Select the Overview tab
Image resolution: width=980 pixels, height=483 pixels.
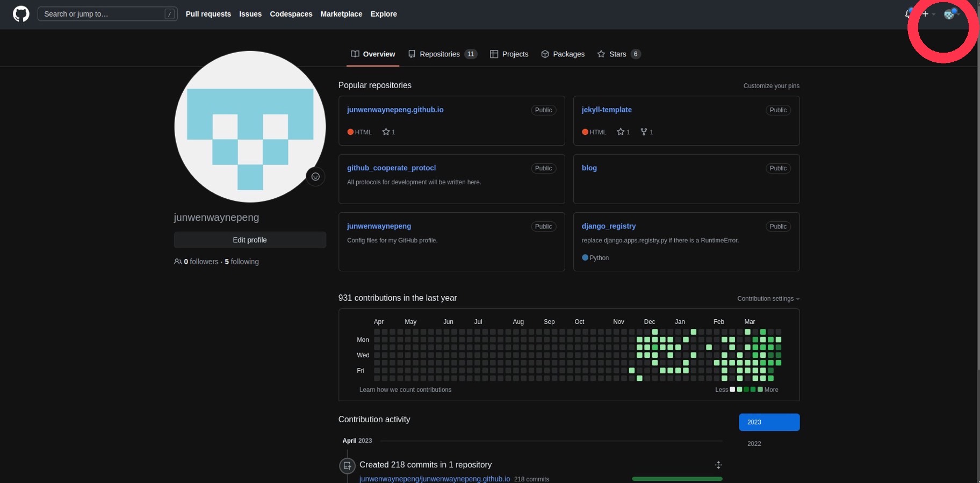click(x=373, y=54)
